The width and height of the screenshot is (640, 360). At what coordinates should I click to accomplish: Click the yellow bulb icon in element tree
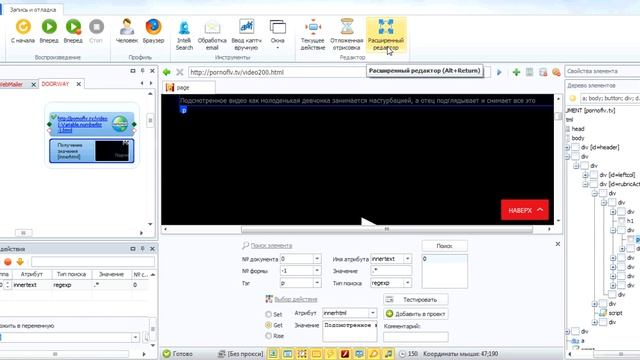(572, 98)
